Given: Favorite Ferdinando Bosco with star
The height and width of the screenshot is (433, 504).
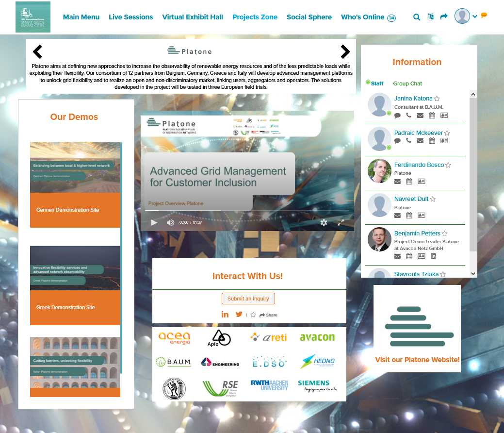Looking at the screenshot, I should tap(448, 165).
